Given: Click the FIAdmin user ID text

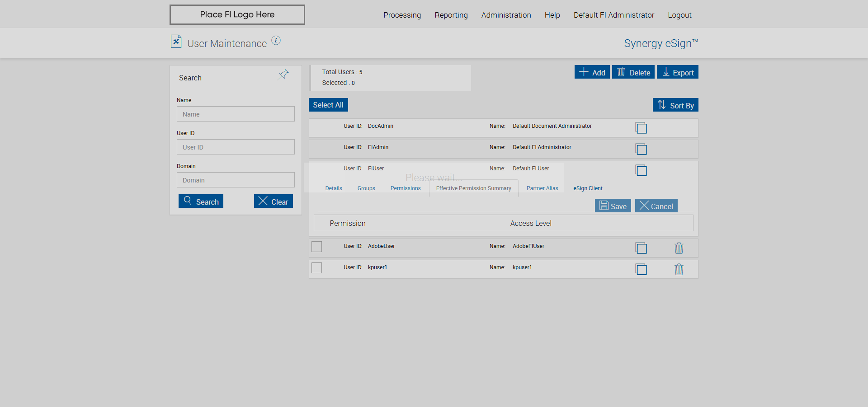Looking at the screenshot, I should [378, 147].
